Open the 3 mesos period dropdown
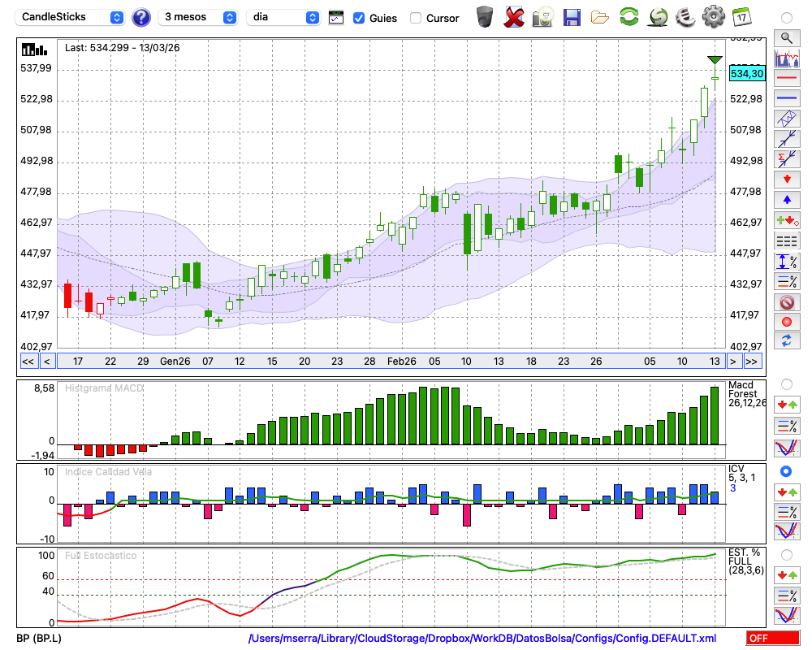This screenshot has width=812, height=650. (x=200, y=17)
